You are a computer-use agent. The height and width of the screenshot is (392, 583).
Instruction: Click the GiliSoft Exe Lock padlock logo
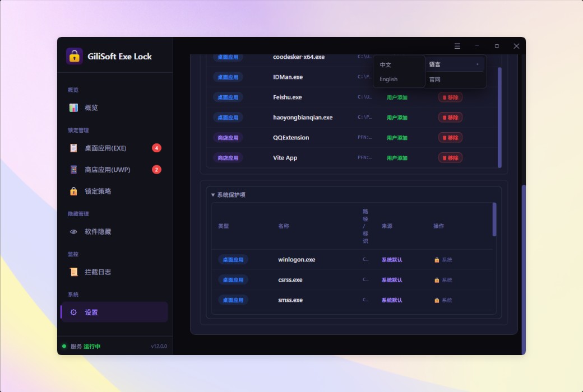click(75, 56)
